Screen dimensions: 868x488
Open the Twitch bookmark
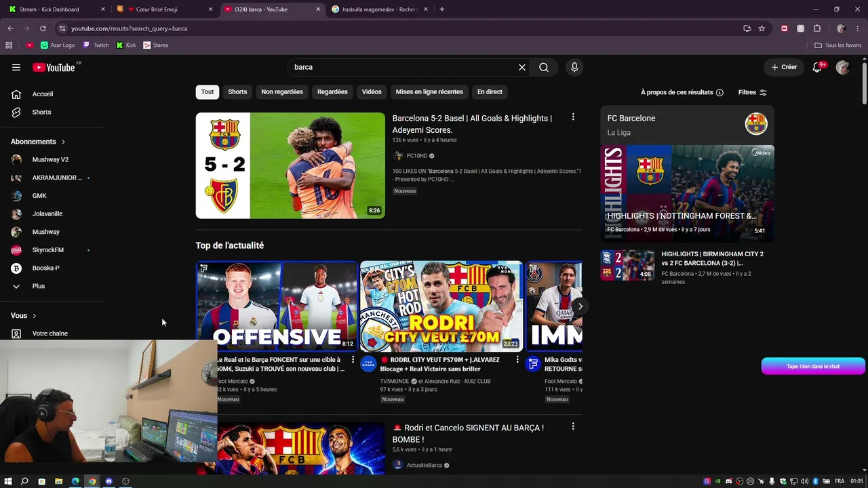[x=96, y=45]
